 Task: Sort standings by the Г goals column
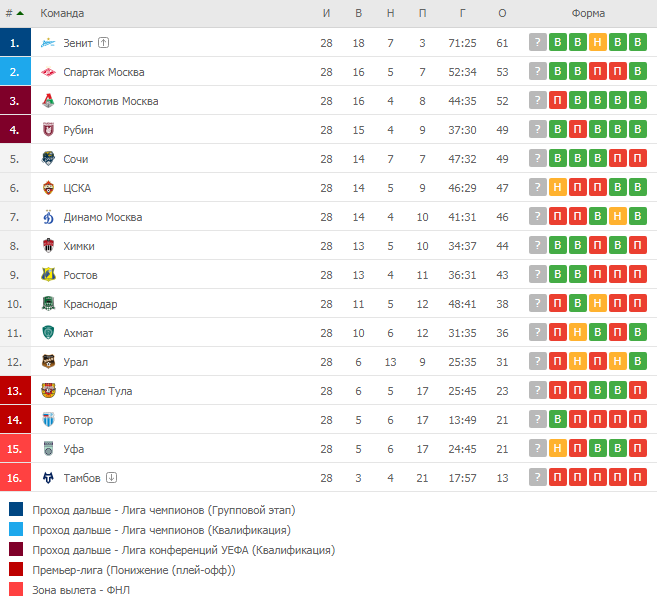(x=462, y=13)
